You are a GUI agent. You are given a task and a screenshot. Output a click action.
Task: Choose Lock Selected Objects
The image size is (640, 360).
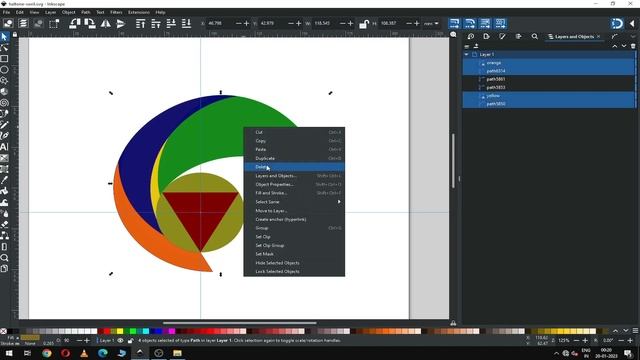pos(294,271)
